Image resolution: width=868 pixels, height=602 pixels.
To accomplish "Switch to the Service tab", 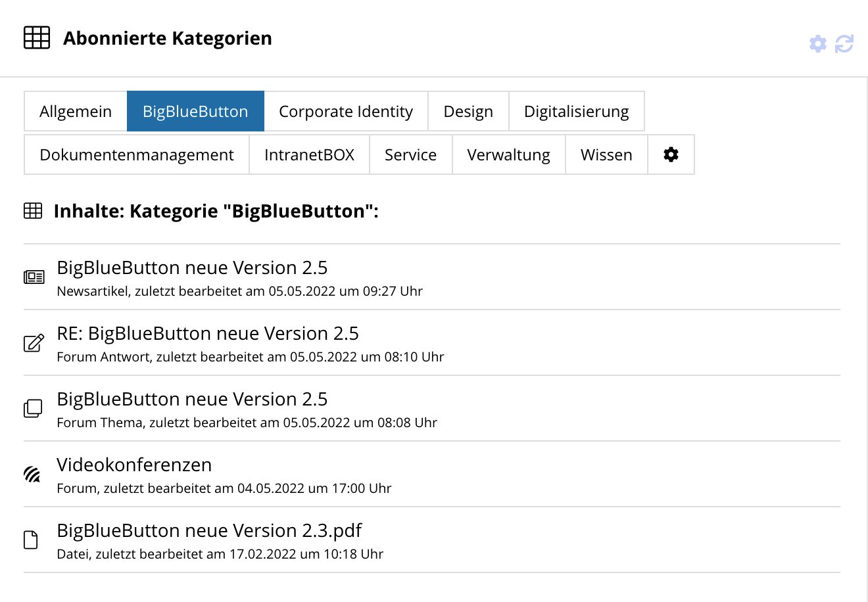I will tap(410, 154).
